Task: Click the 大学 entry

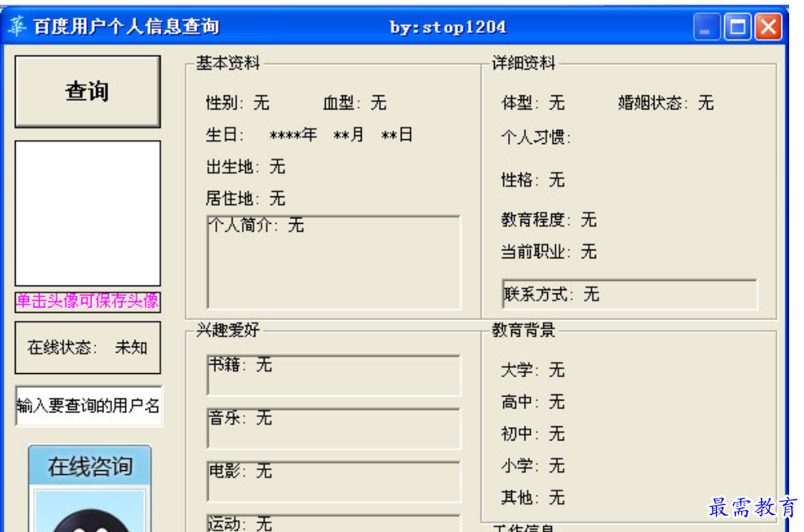Action: tap(533, 369)
